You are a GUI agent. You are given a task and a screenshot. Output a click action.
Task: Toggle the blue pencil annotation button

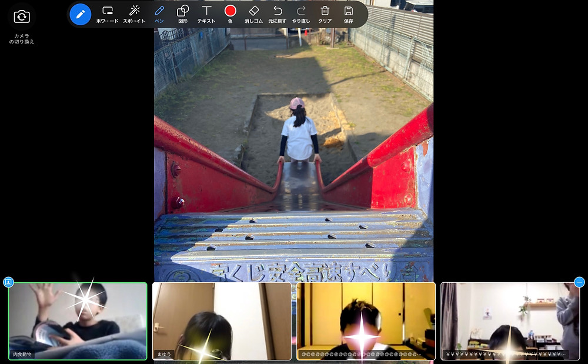tap(80, 14)
